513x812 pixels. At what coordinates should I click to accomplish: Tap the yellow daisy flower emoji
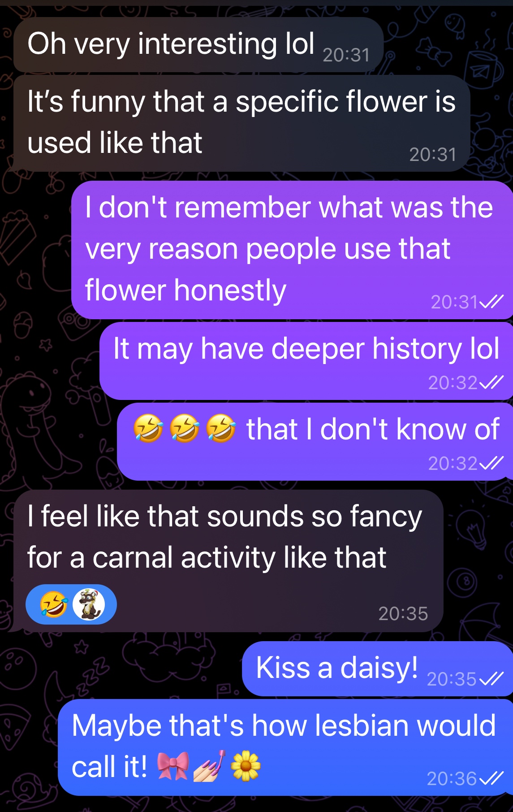click(245, 766)
